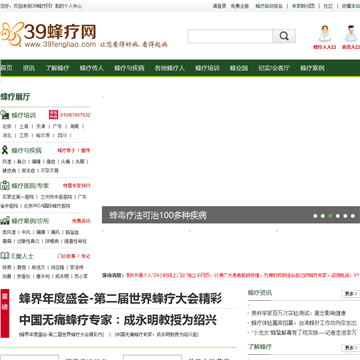Click 头痛 under 蜂疗与疾病 sidebar

click(66, 161)
